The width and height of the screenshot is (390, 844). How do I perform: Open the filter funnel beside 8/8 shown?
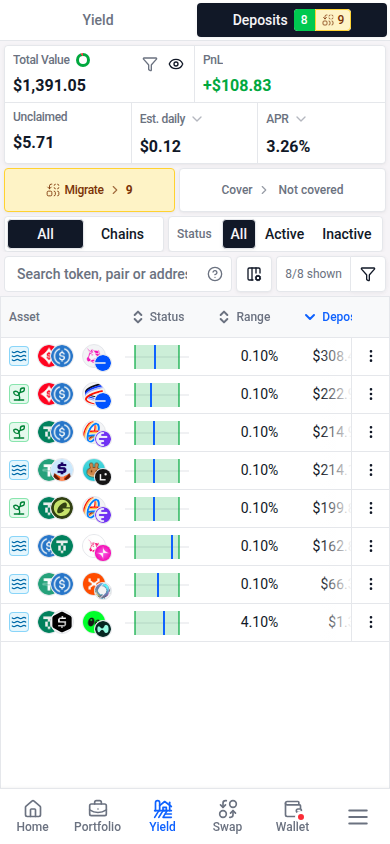click(x=367, y=274)
